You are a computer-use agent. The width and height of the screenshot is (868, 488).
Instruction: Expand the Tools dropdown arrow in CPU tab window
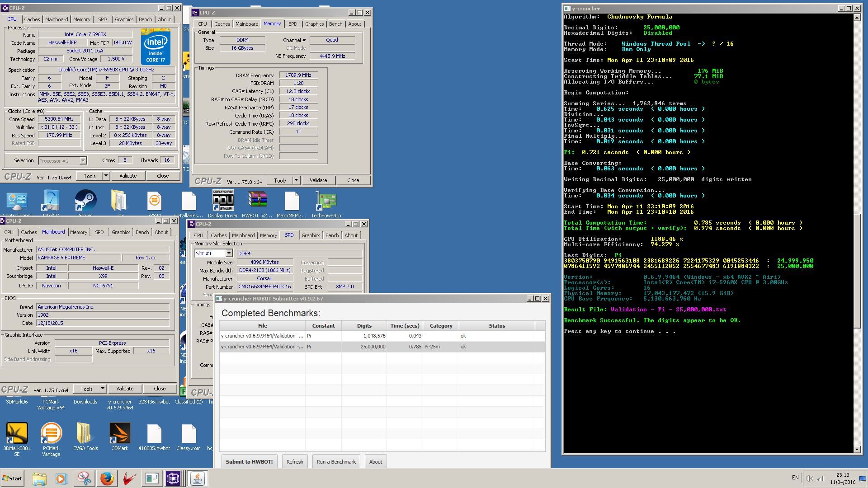click(106, 176)
